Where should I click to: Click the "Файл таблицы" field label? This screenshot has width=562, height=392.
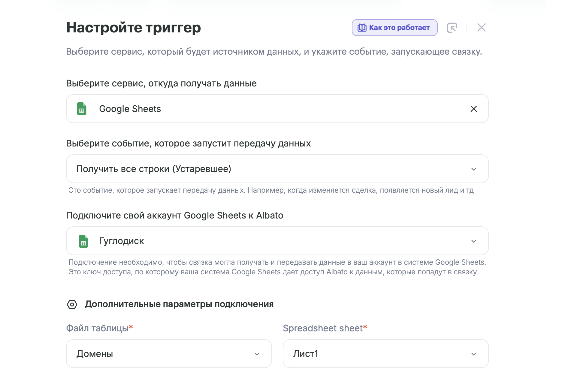click(97, 328)
